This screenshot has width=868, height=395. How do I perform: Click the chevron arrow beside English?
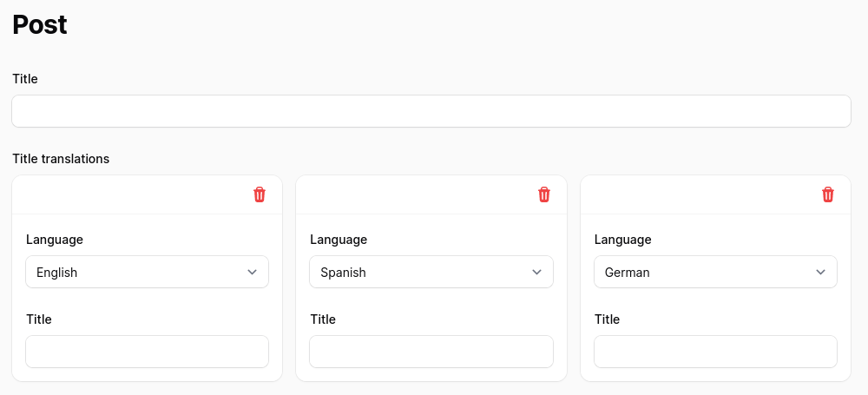(x=253, y=272)
